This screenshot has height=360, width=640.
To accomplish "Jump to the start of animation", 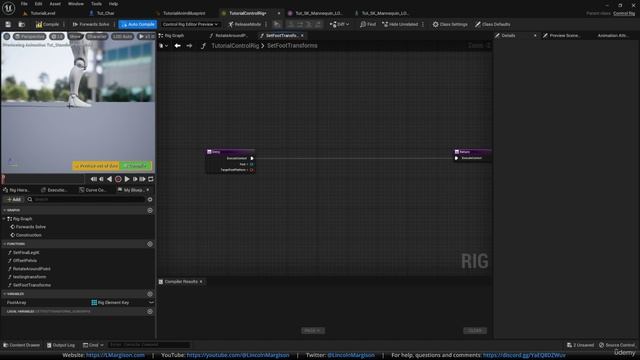I will click(93, 179).
